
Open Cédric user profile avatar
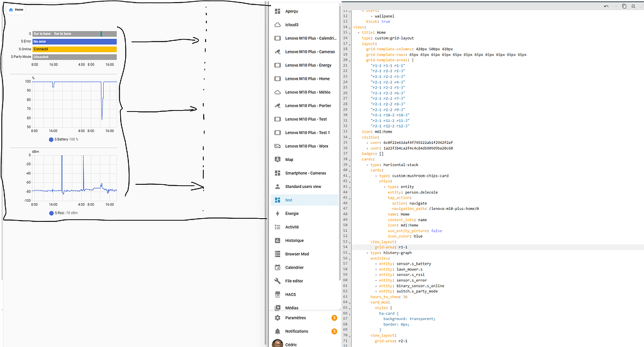pyautogui.click(x=277, y=344)
